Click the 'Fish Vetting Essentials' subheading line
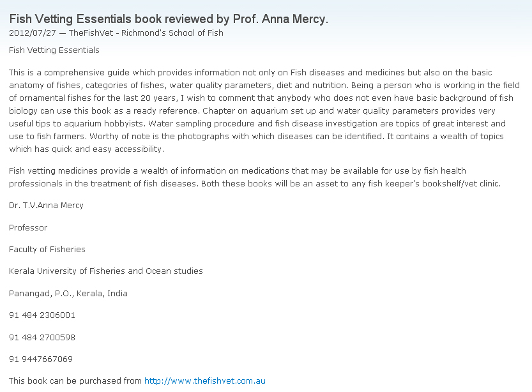Image resolution: width=532 pixels, height=392 pixels. click(54, 50)
